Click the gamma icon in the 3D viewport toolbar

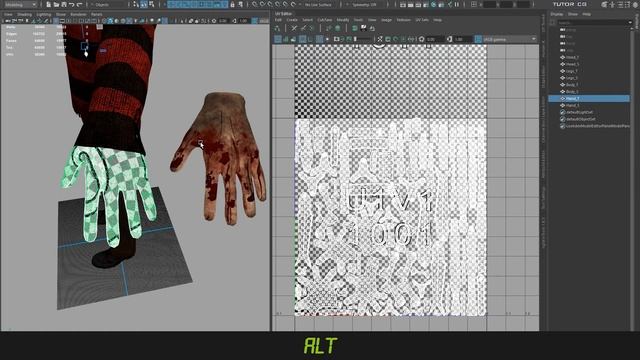[235, 20]
